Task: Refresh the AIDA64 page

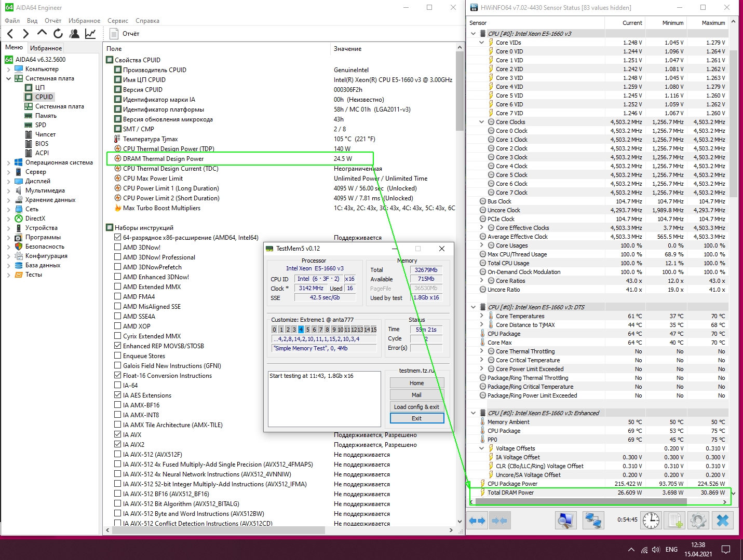Action: (58, 34)
